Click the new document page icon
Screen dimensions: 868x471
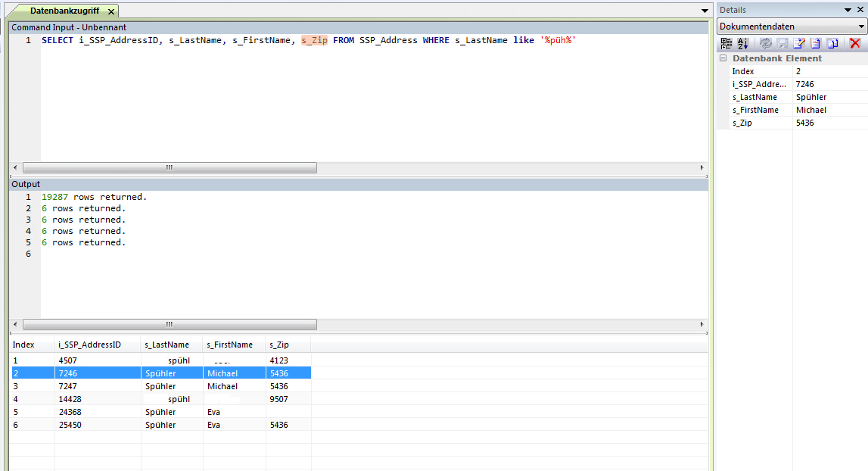pos(815,44)
